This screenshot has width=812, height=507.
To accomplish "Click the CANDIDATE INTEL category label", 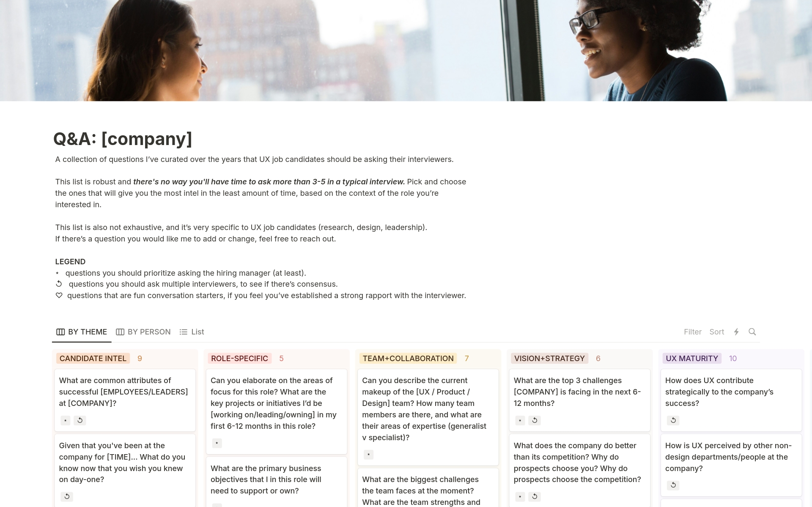I will (x=94, y=358).
